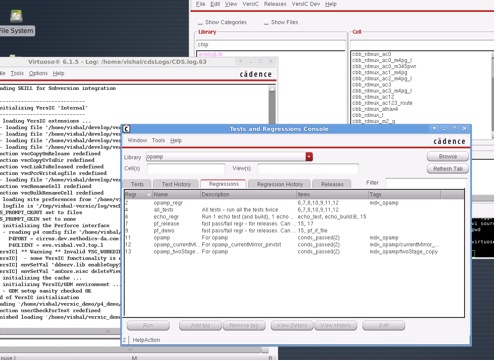The image size is (496, 361).
Task: Select the echo_regr regression row
Action: click(x=294, y=217)
